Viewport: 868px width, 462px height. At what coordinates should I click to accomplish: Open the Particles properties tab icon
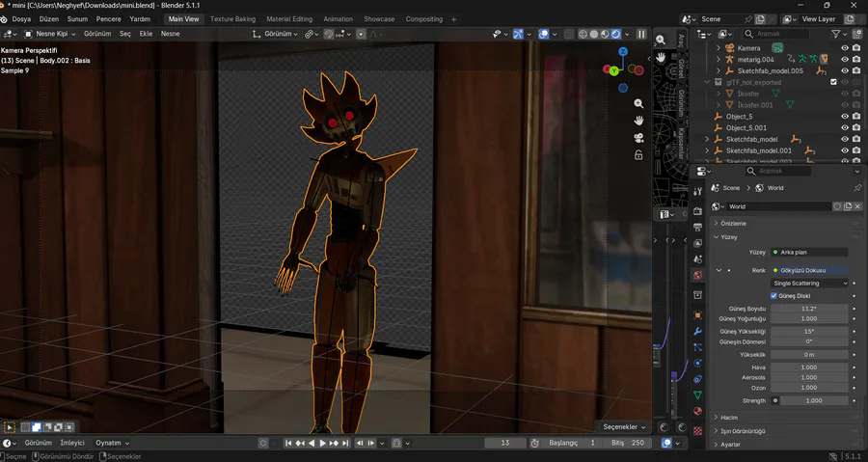coord(697,347)
